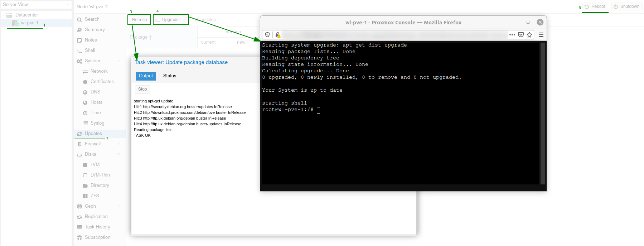Click the Certificates badge icon
The image size is (644, 246).
click(85, 82)
